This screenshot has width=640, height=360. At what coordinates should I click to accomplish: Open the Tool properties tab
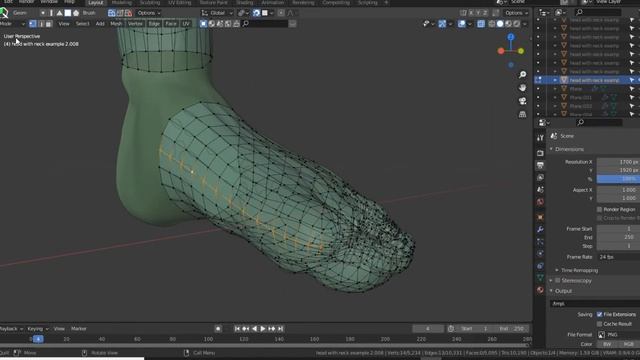(540, 138)
